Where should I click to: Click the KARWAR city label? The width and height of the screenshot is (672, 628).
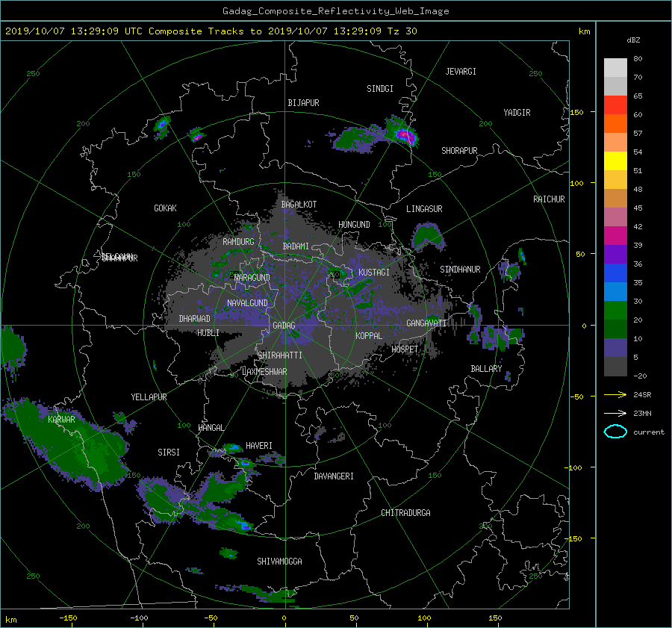[x=61, y=420]
